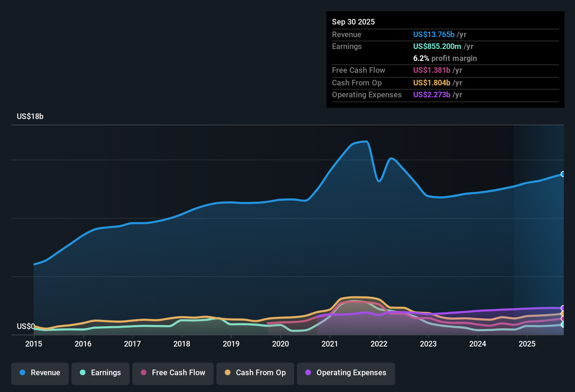Screen dimensions: 575x392
Task: Click the purple Operating Expenses dot icon
Action: coord(308,373)
